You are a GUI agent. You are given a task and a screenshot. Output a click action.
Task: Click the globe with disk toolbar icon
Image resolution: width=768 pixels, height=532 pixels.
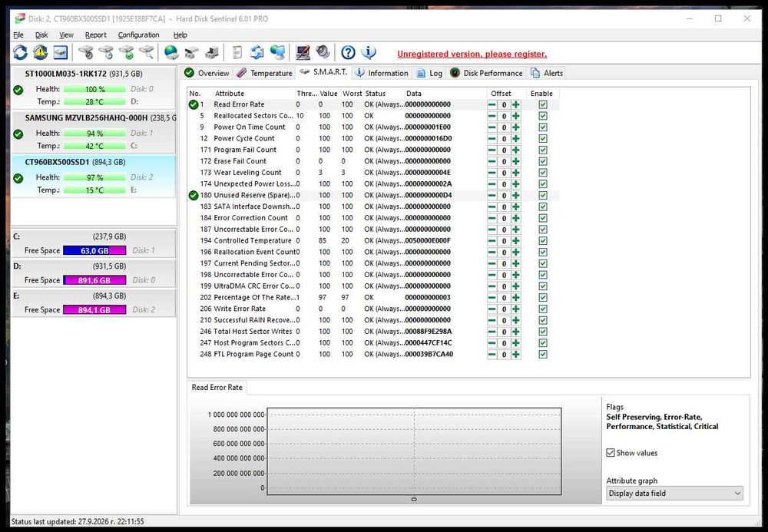171,52
